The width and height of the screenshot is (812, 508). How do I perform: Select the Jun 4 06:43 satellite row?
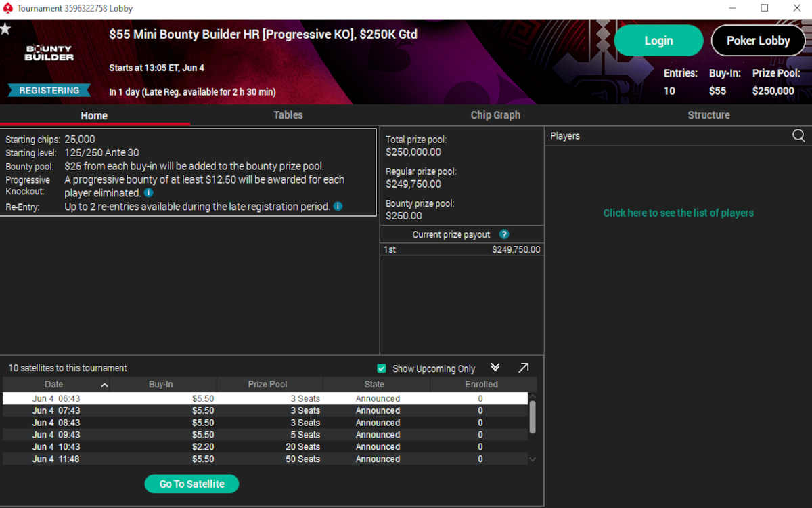click(x=265, y=398)
